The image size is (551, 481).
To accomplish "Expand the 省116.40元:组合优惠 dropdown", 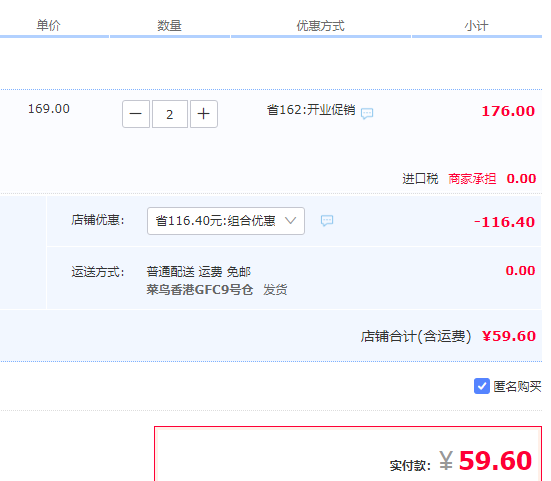I will coord(226,221).
